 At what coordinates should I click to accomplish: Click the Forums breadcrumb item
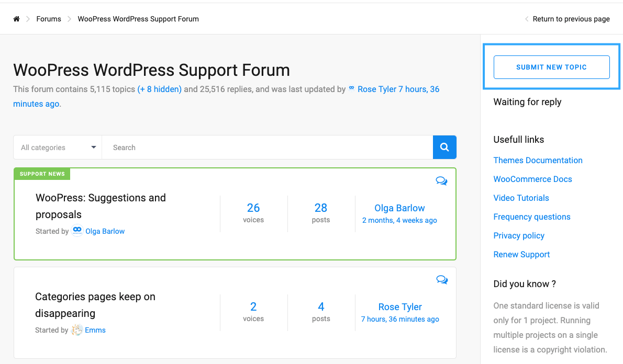pos(49,19)
